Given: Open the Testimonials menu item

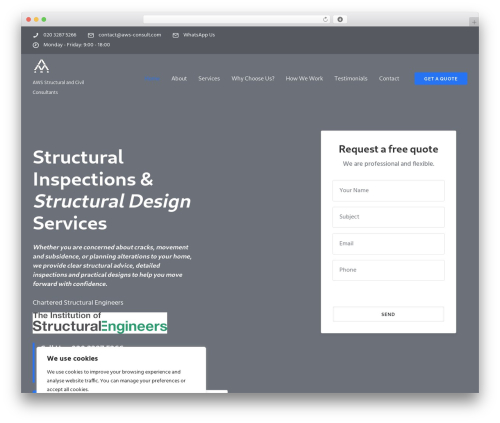Looking at the screenshot, I should pyautogui.click(x=351, y=79).
